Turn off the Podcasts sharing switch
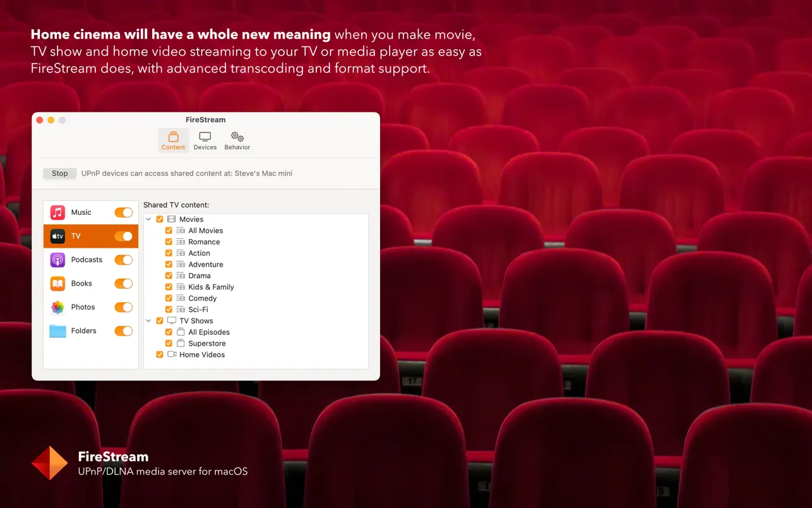 123,260
